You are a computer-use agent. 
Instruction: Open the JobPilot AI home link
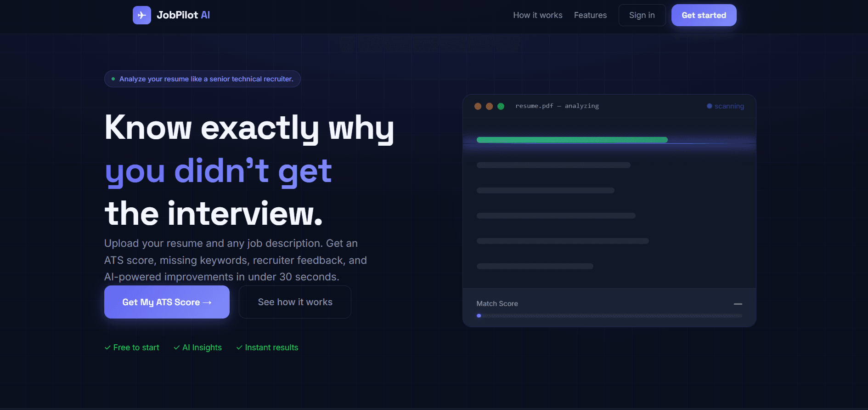[171, 15]
